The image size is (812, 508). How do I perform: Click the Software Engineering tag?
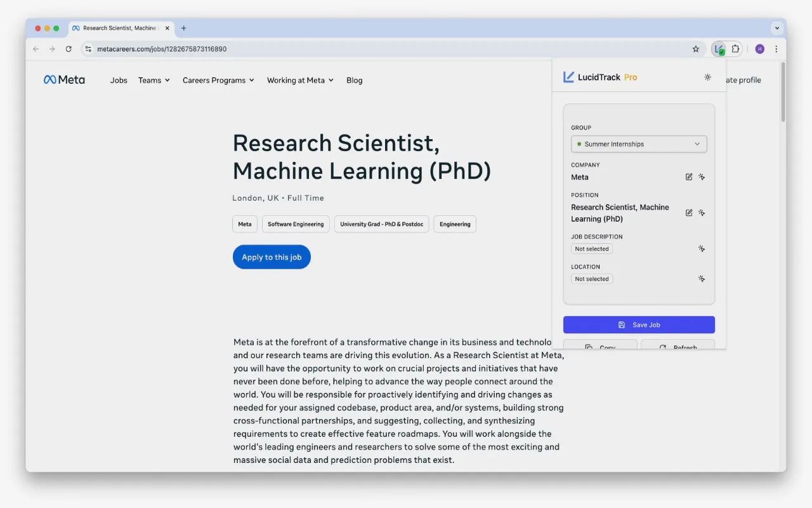(x=296, y=224)
